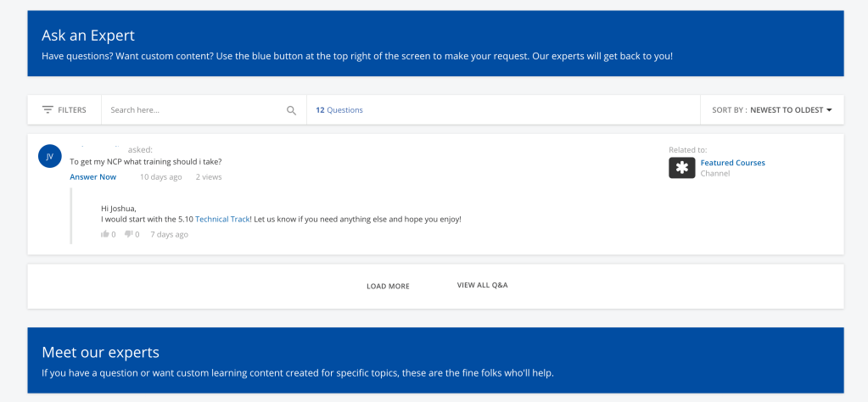Click the magnifying glass search icon

291,110
